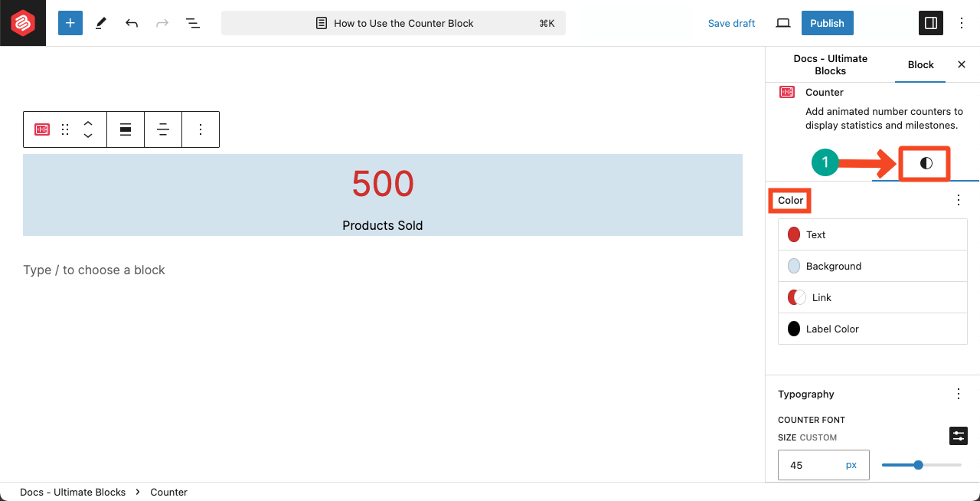Redo the last change
The width and height of the screenshot is (980, 501).
pos(162,23)
